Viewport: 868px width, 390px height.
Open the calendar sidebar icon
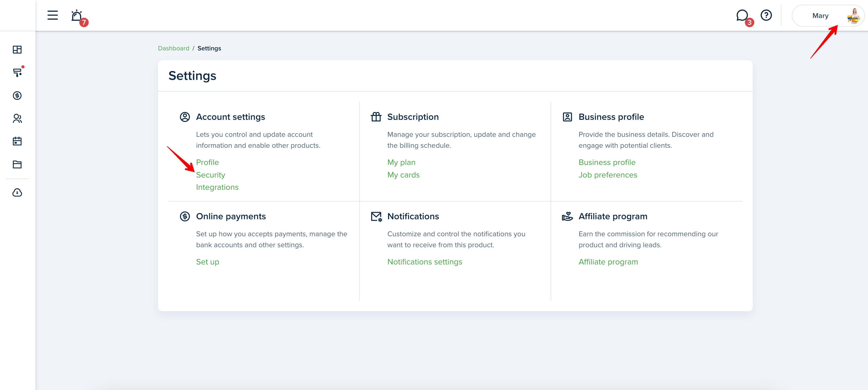17,141
